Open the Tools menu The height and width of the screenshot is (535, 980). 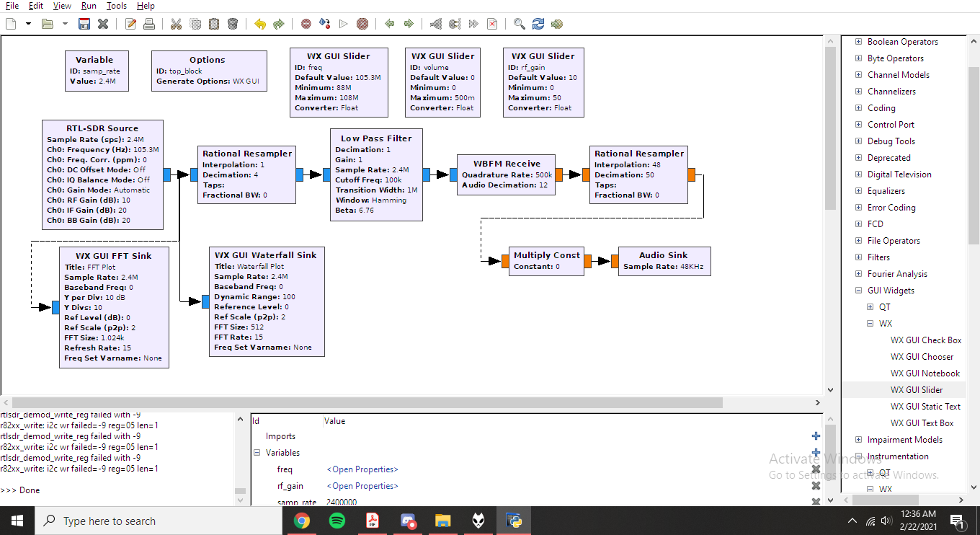[x=116, y=6]
